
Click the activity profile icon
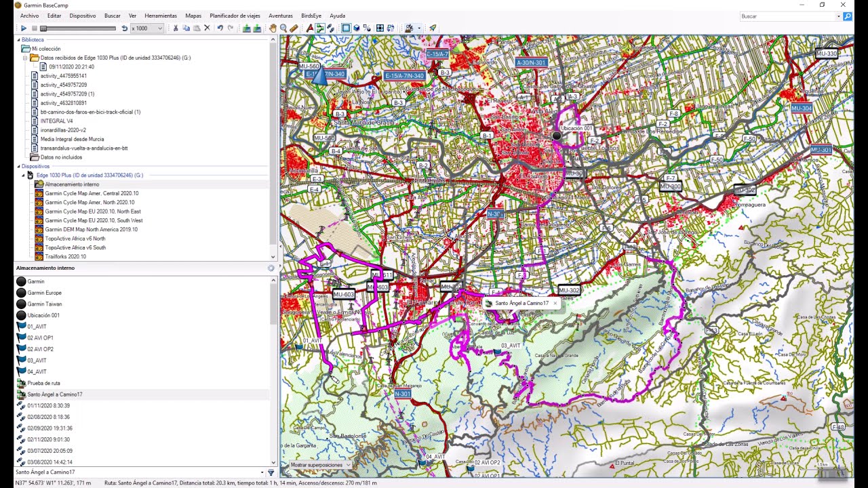tap(408, 28)
